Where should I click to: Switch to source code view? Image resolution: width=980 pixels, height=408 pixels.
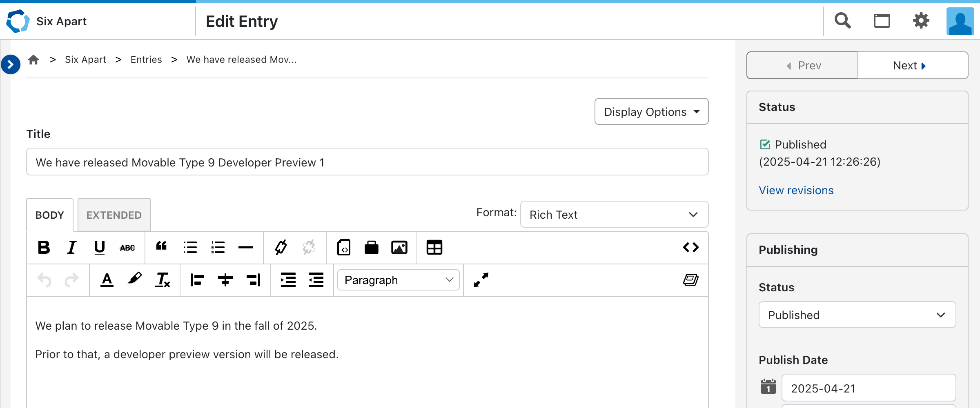coord(690,247)
